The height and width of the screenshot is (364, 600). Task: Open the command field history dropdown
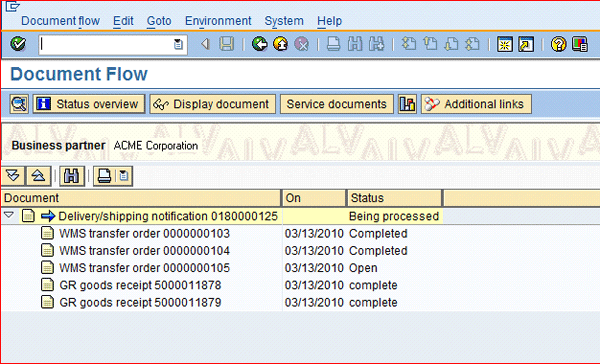pos(178,45)
